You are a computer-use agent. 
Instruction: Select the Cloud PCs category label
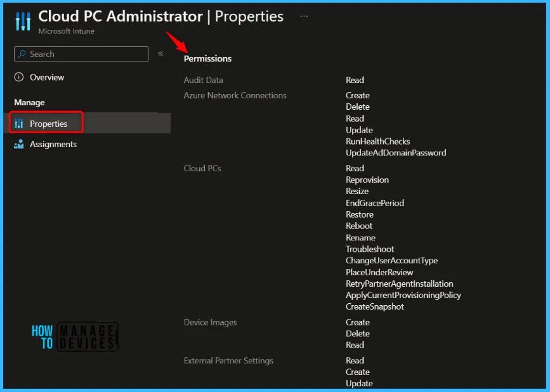point(202,168)
